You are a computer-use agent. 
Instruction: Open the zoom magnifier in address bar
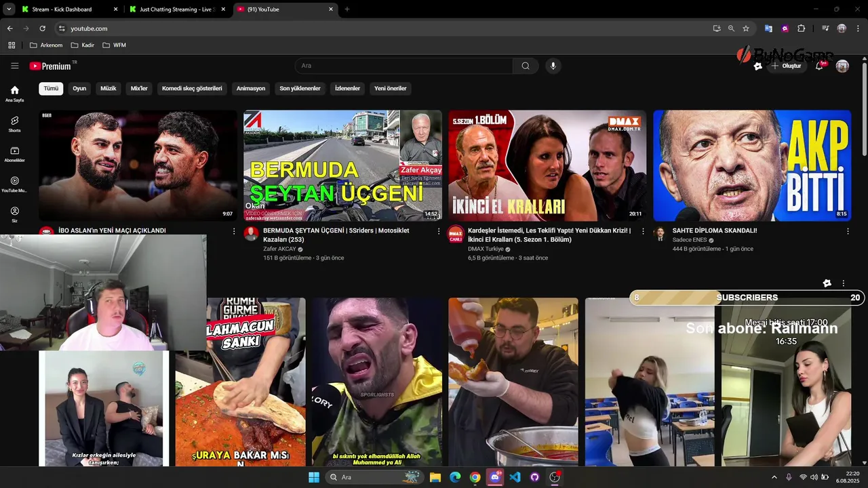tap(731, 28)
